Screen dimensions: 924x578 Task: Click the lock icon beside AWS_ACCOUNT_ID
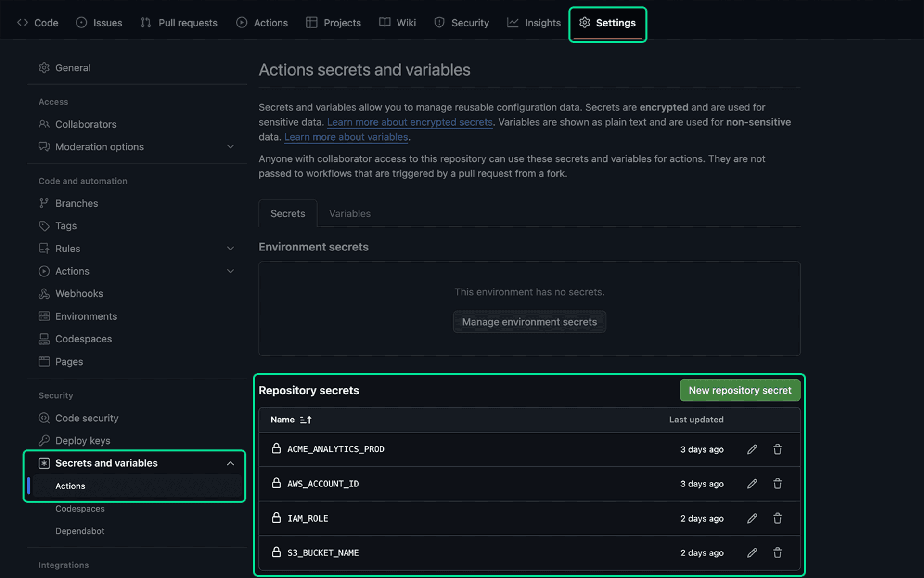point(276,484)
